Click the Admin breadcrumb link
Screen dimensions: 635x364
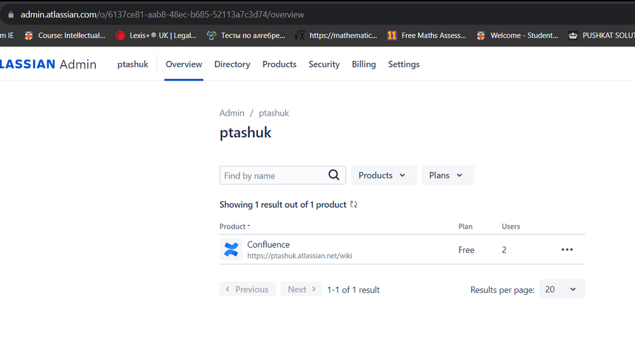pyautogui.click(x=231, y=113)
